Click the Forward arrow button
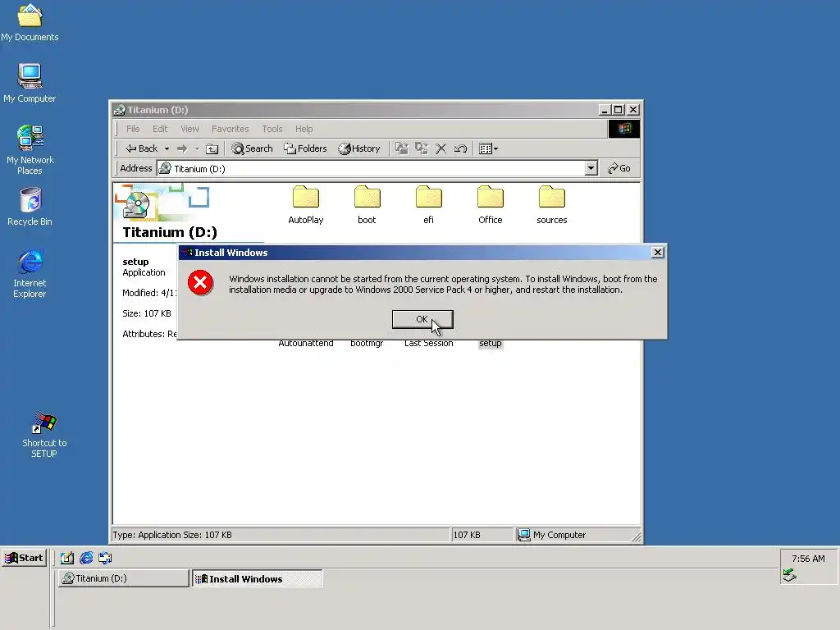Screen dimensions: 840x630 coord(182,148)
